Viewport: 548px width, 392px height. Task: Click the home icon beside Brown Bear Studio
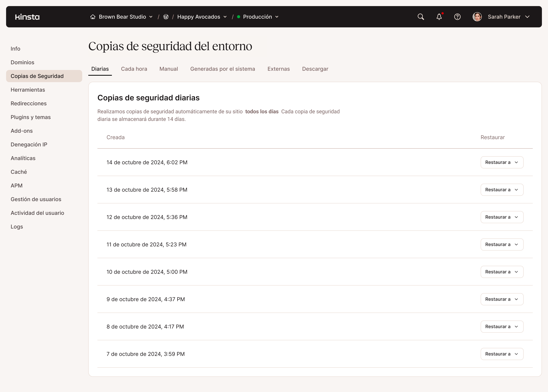(x=93, y=17)
